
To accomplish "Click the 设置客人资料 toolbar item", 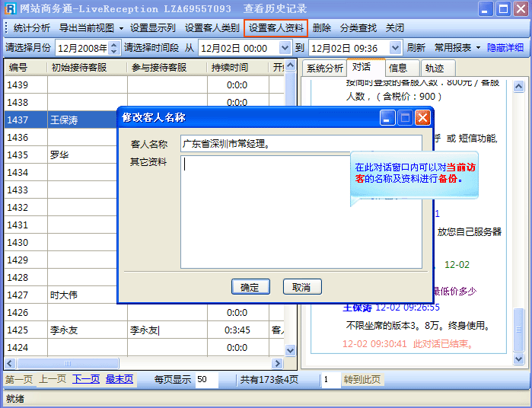I will (276, 28).
